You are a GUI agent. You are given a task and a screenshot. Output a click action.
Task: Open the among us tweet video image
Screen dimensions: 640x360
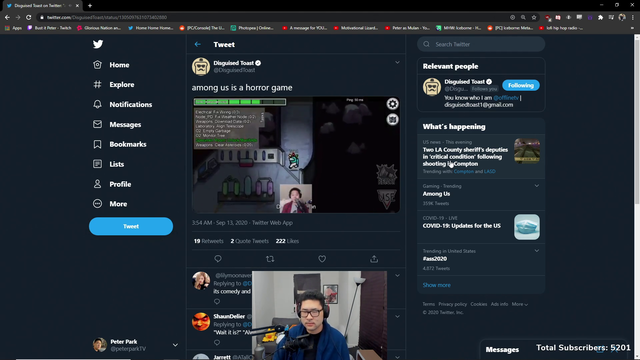[296, 155]
